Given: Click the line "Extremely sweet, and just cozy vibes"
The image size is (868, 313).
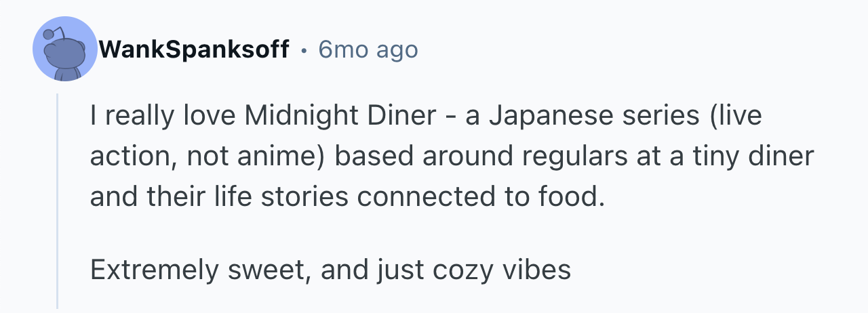Looking at the screenshot, I should [330, 270].
